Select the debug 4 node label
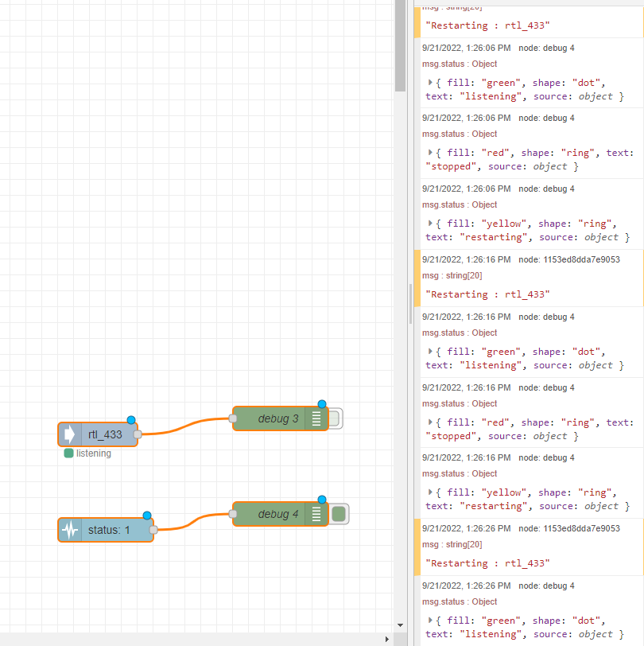The height and width of the screenshot is (646, 644). [x=278, y=514]
